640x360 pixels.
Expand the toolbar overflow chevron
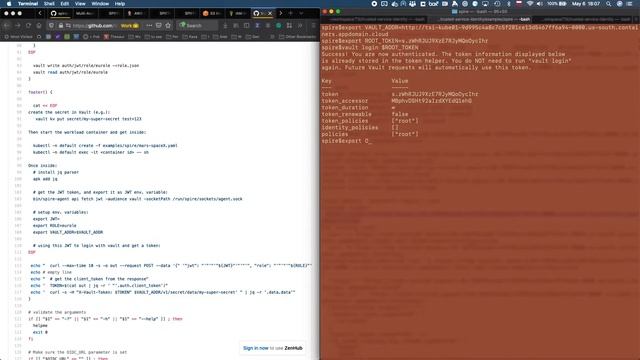click(300, 25)
